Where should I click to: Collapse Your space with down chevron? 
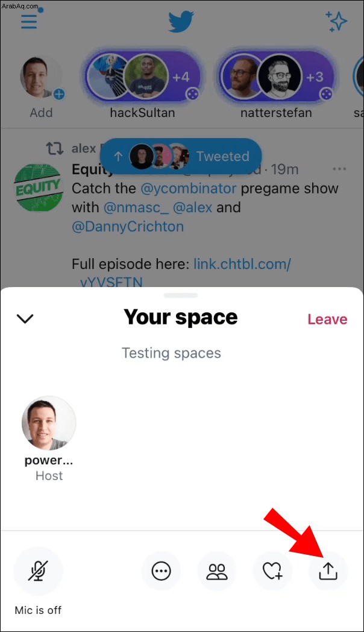[x=25, y=318]
